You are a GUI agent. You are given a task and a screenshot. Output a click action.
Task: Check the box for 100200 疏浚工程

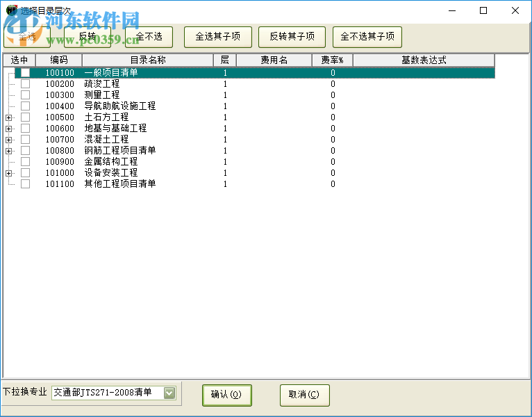click(25, 84)
